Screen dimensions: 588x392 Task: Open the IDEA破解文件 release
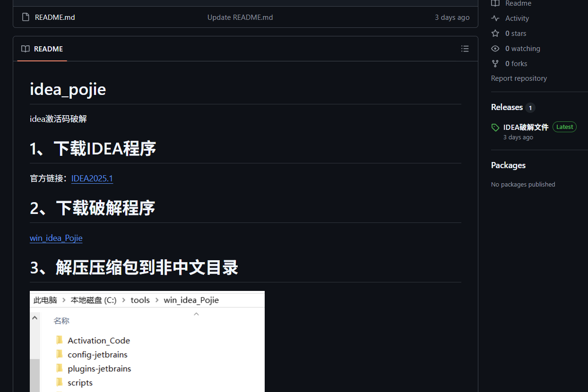(x=526, y=127)
